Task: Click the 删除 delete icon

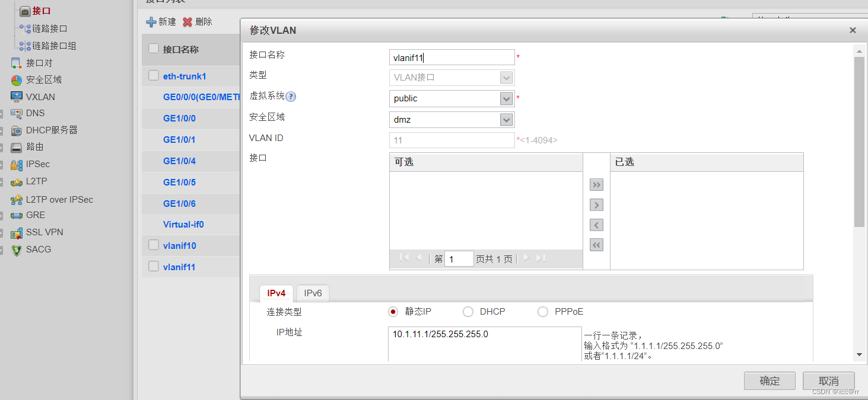Action: pos(186,21)
